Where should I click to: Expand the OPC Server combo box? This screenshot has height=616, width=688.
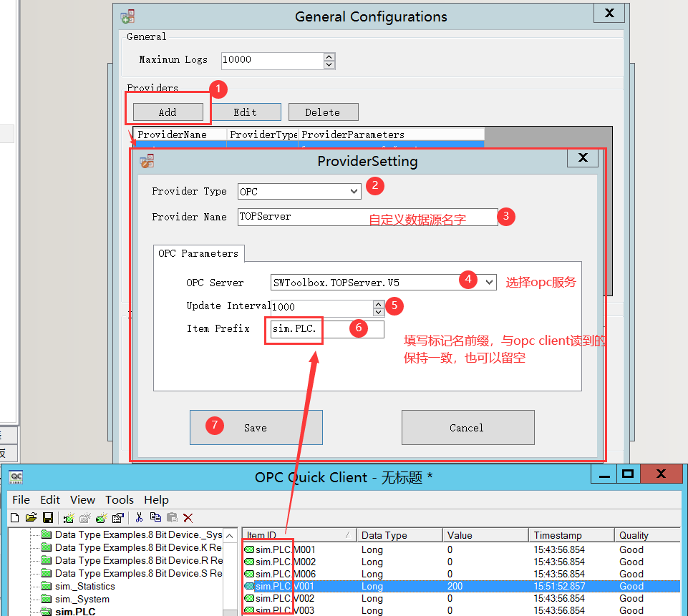[x=490, y=283]
